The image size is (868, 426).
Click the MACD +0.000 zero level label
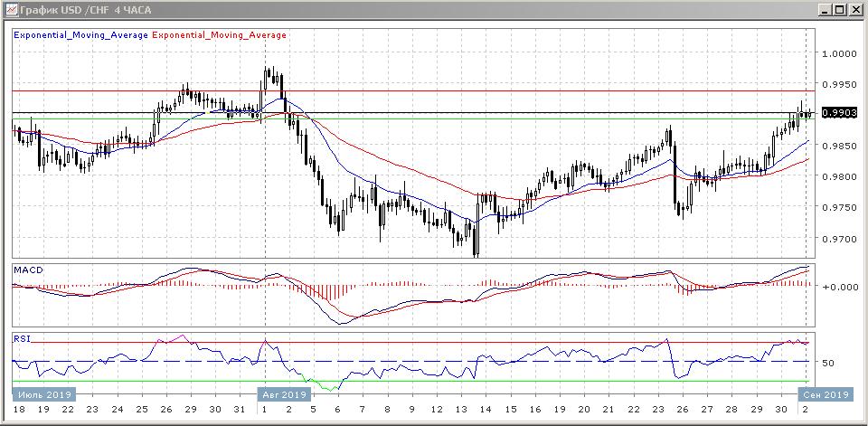pyautogui.click(x=837, y=287)
